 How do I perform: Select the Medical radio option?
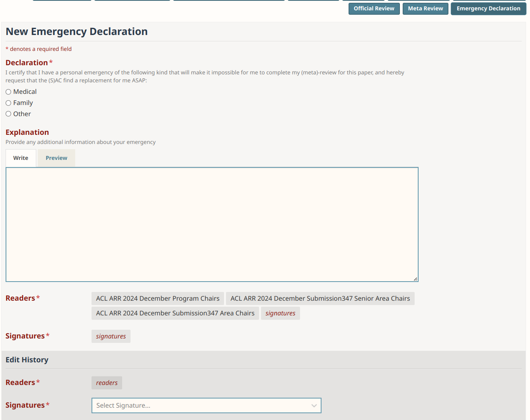coord(8,92)
